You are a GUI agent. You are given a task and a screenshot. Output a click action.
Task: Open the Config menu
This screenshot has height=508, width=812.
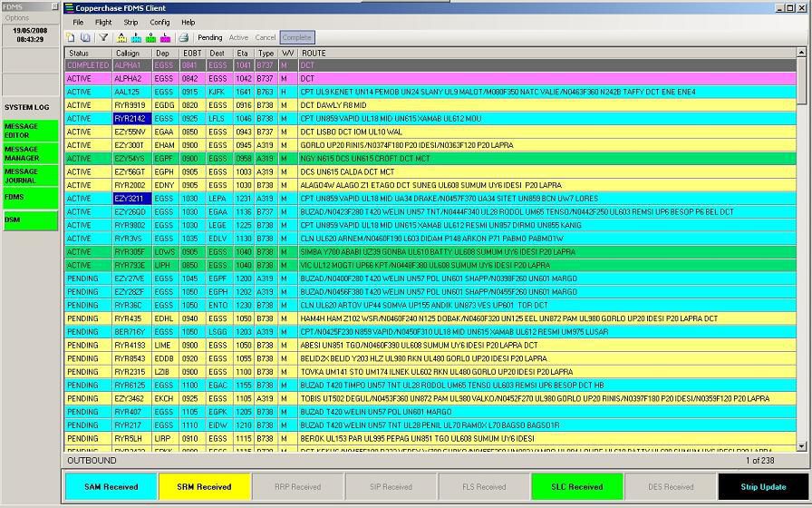point(159,22)
